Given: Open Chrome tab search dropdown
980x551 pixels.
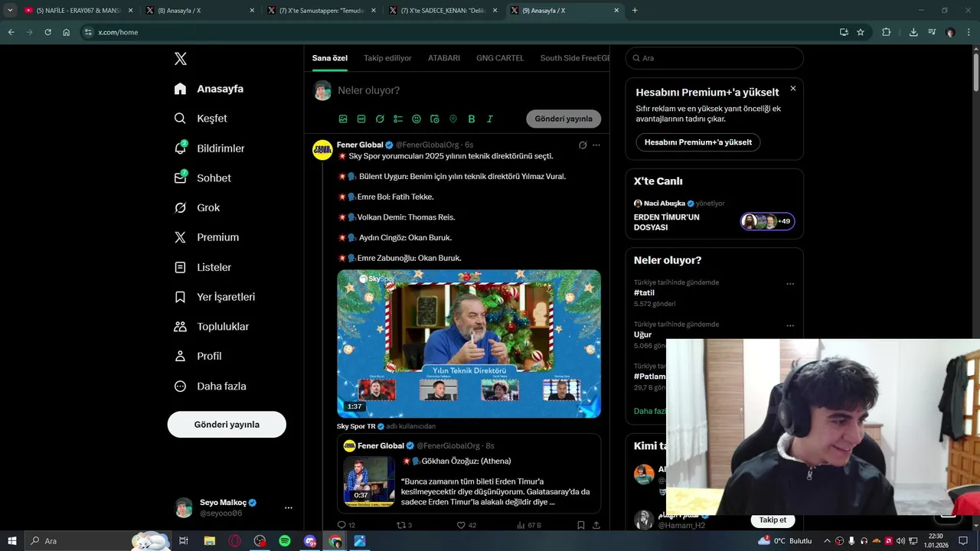Looking at the screenshot, I should pyautogui.click(x=10, y=11).
